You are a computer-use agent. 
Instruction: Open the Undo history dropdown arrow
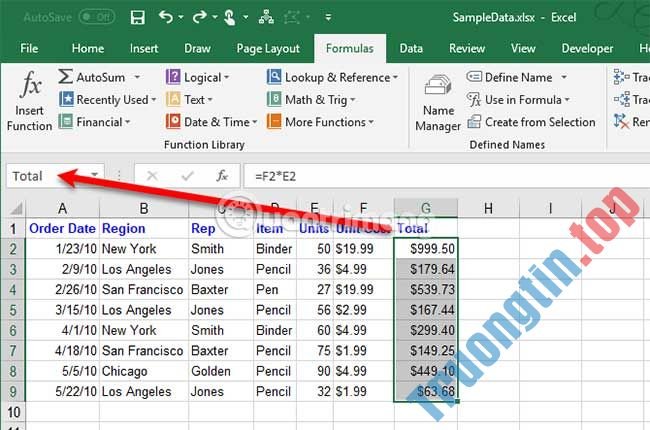181,17
